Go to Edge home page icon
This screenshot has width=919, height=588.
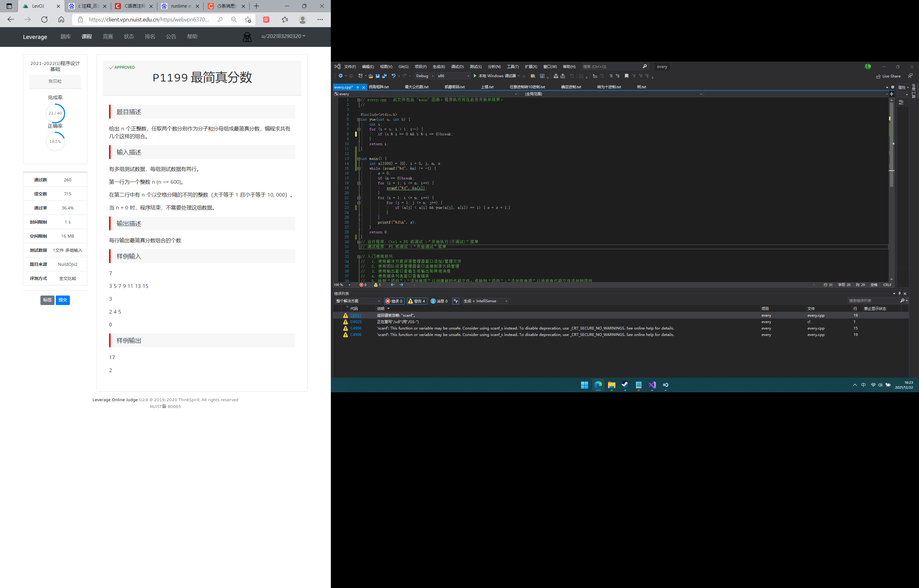[x=61, y=20]
